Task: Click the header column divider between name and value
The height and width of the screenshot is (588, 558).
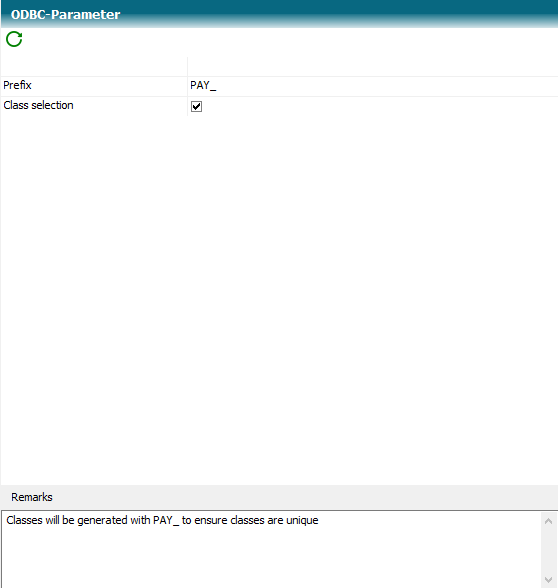Action: coord(188,67)
